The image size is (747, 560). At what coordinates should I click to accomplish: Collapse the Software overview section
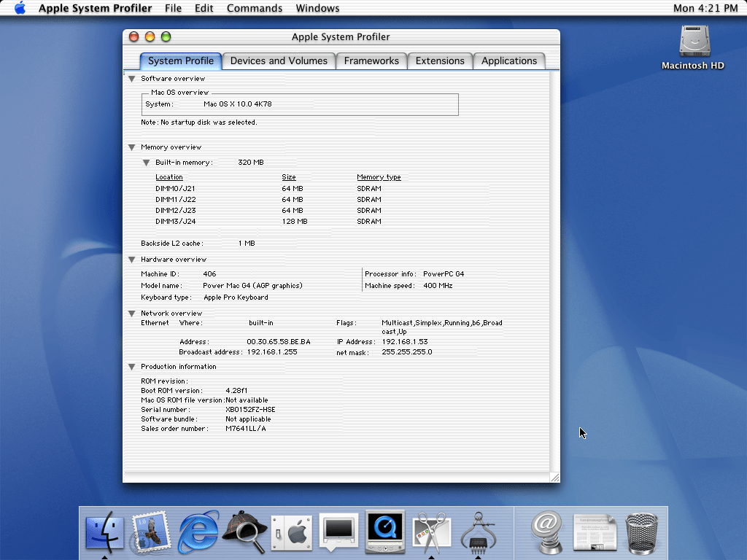click(132, 79)
